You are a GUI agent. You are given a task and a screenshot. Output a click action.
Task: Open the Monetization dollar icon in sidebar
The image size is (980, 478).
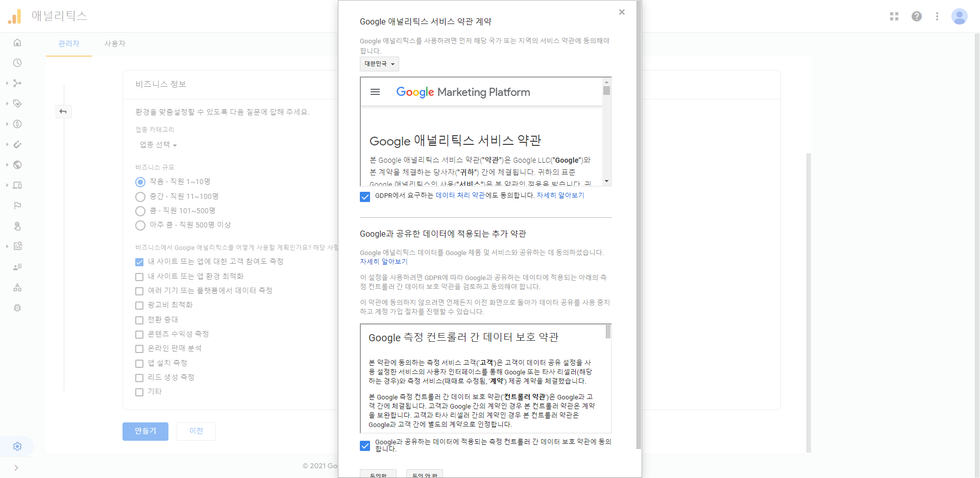[x=17, y=124]
